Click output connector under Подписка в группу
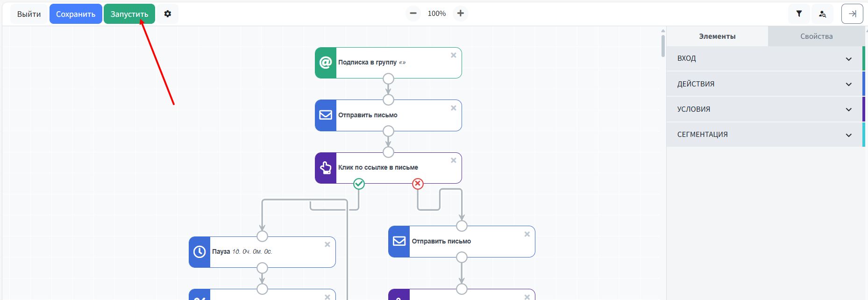 pyautogui.click(x=388, y=79)
